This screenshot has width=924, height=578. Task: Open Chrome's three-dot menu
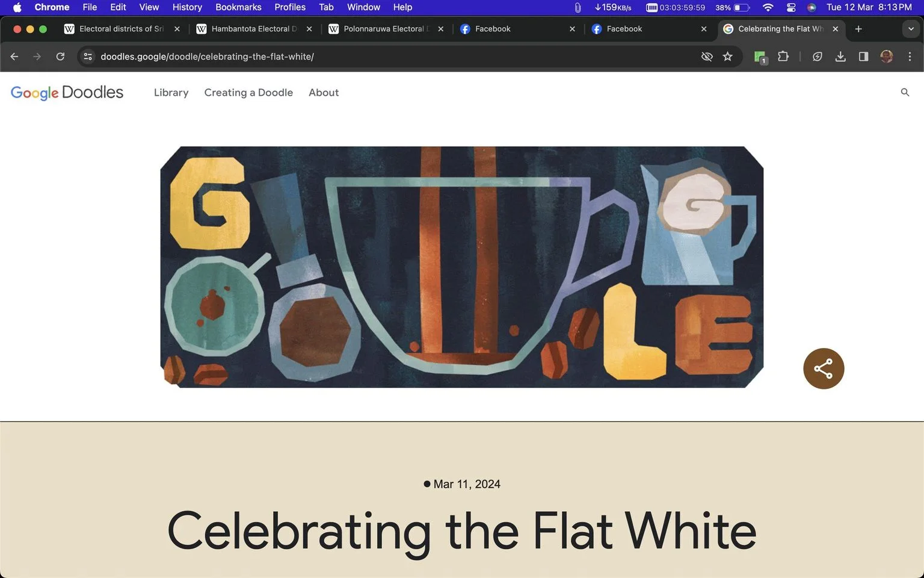click(x=910, y=57)
